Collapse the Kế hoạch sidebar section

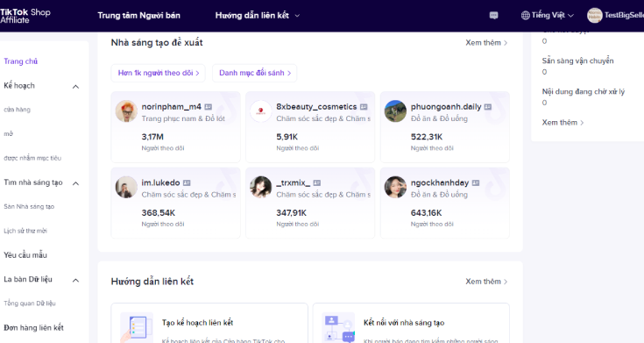click(x=75, y=86)
